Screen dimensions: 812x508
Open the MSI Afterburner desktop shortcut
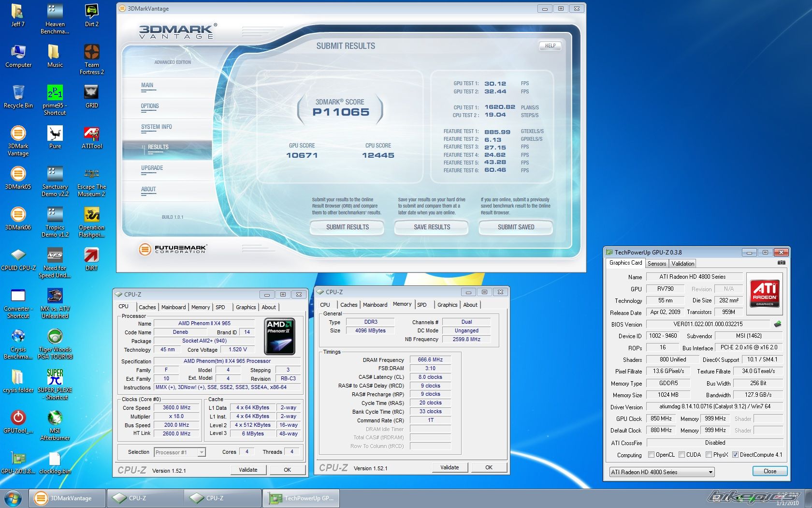click(x=55, y=419)
